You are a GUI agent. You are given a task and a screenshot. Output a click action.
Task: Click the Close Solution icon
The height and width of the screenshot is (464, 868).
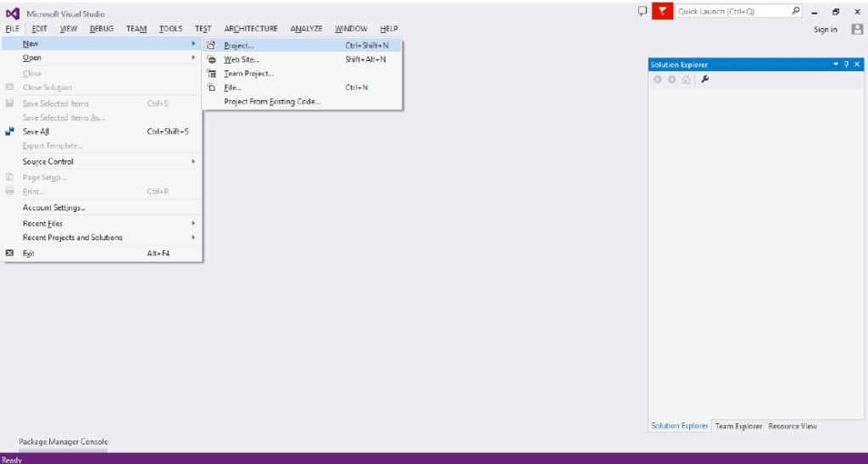[9, 87]
